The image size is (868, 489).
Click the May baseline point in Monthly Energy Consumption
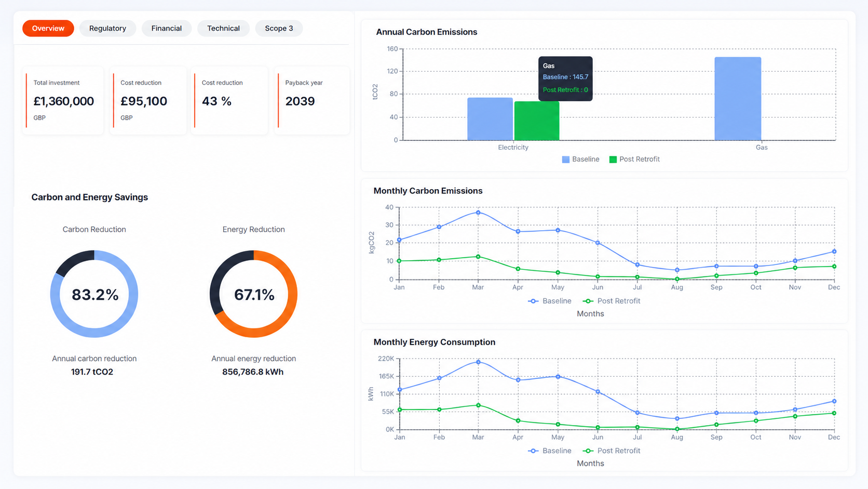coord(558,377)
